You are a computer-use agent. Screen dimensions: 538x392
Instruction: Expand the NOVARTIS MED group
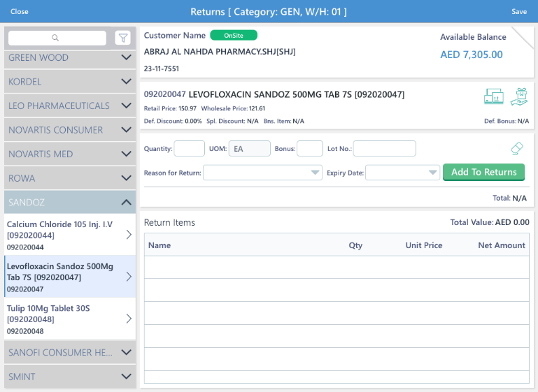(x=70, y=154)
